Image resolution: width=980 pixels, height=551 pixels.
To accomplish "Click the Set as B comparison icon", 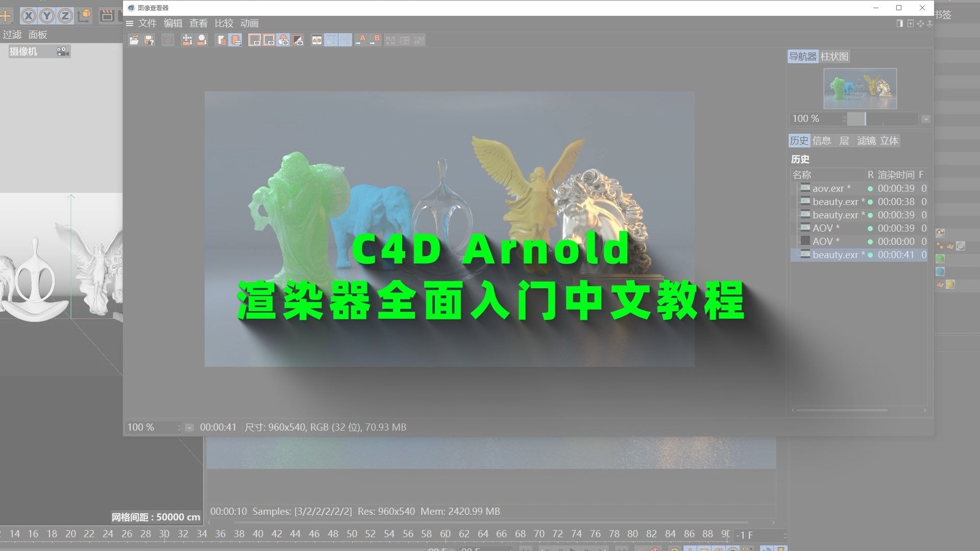I will (375, 40).
